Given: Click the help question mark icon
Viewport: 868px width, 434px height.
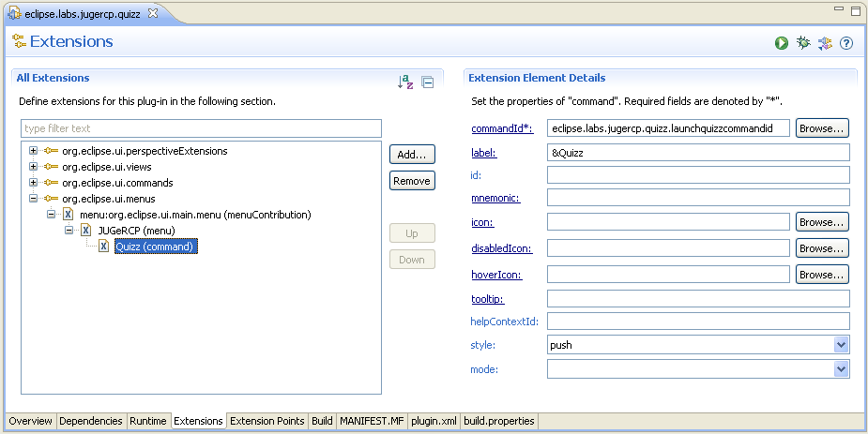Looking at the screenshot, I should tap(846, 43).
